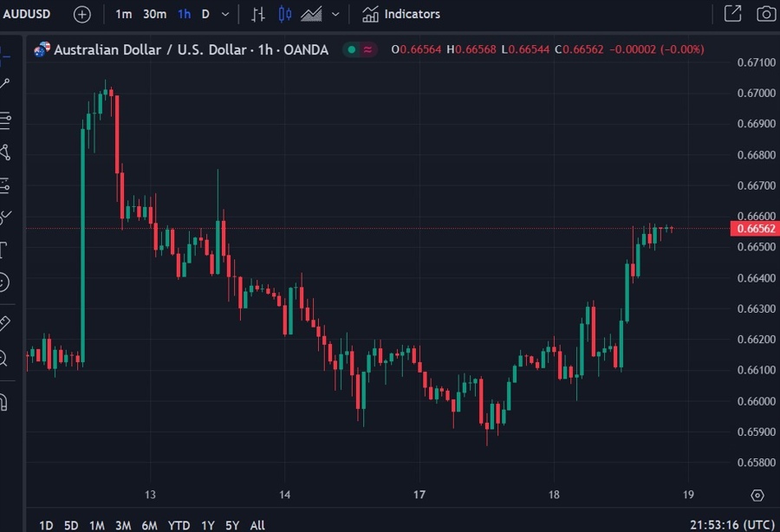The width and height of the screenshot is (780, 532).
Task: Select the Text annotation tool
Action: coord(4,250)
